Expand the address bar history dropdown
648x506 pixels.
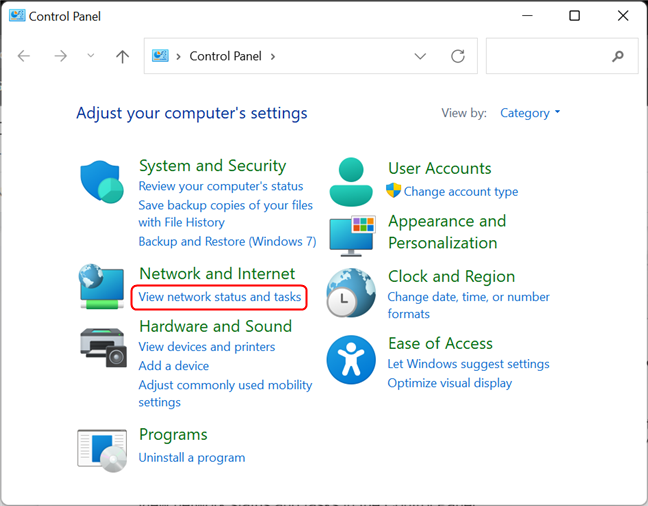point(420,56)
